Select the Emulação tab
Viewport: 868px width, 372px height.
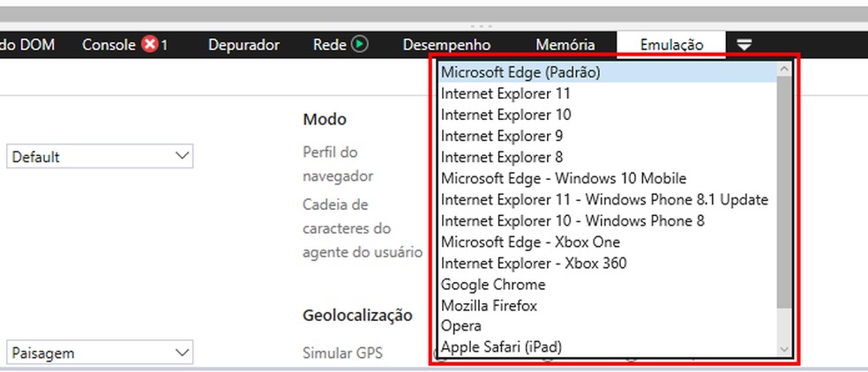[x=671, y=45]
